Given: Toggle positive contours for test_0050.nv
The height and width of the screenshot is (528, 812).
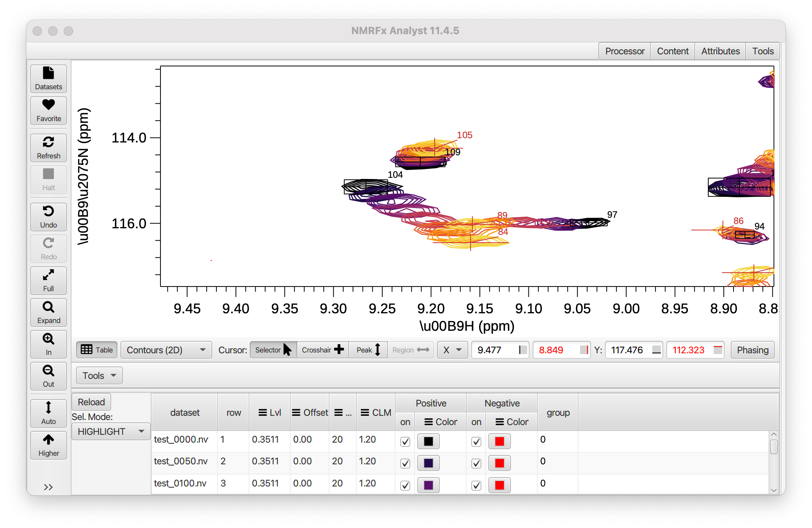Looking at the screenshot, I should coord(405,463).
